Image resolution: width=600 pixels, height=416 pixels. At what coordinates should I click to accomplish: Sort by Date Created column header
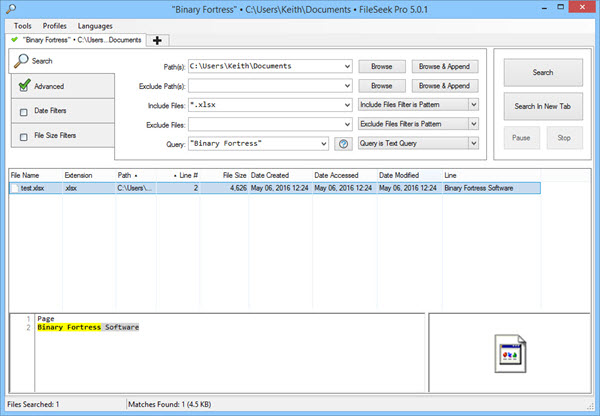[x=280, y=175]
